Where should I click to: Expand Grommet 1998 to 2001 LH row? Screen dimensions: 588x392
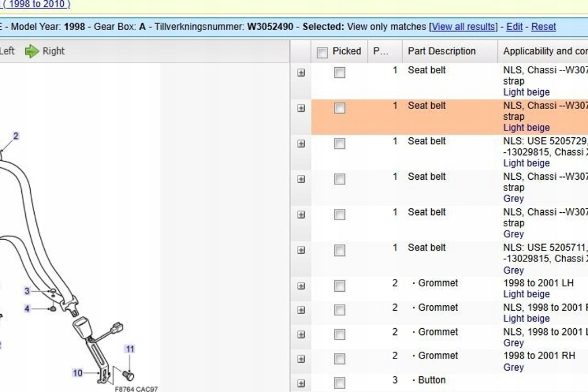(x=301, y=286)
